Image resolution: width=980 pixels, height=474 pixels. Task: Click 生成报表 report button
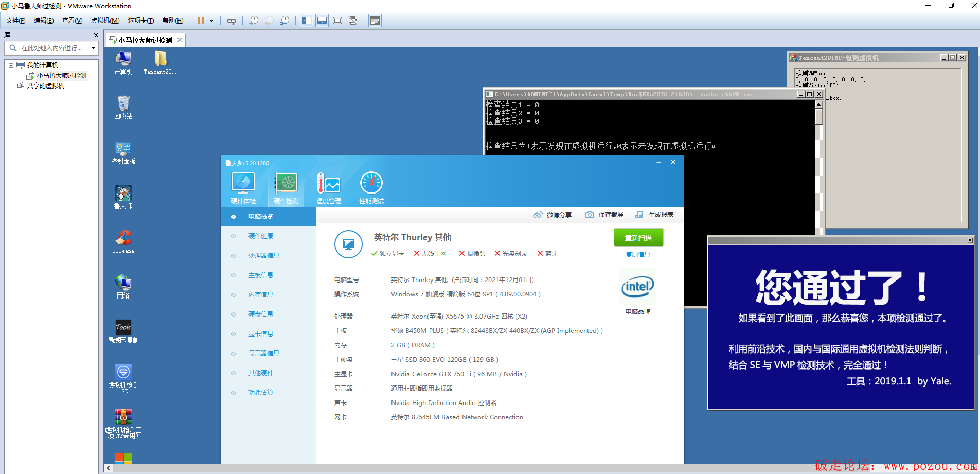coord(654,215)
